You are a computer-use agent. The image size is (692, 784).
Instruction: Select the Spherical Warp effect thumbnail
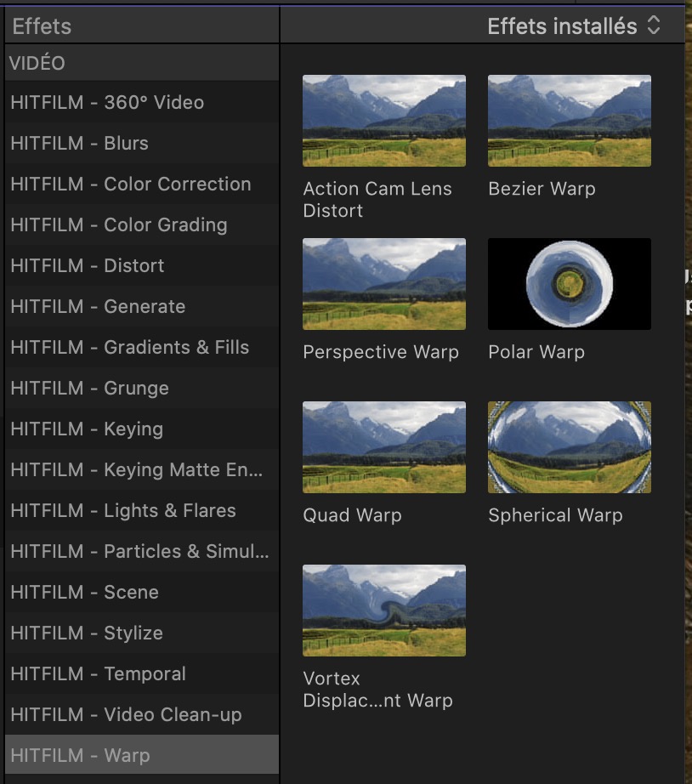tap(570, 447)
